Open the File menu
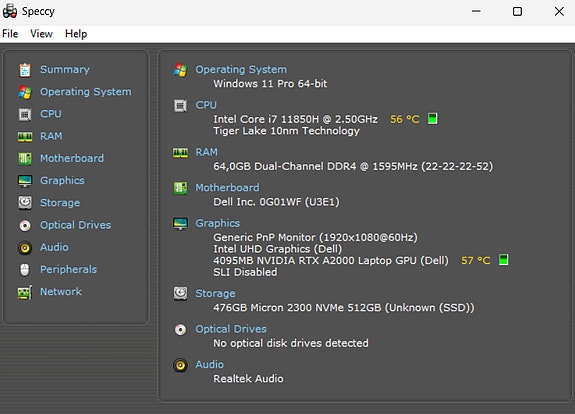 [x=10, y=34]
